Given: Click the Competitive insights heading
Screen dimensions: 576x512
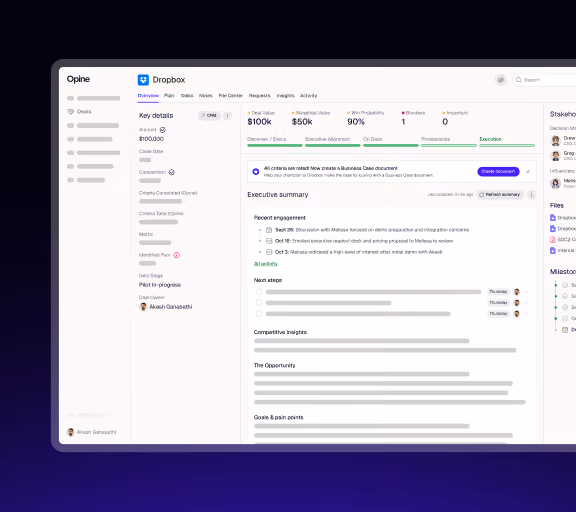Looking at the screenshot, I should (x=280, y=332).
